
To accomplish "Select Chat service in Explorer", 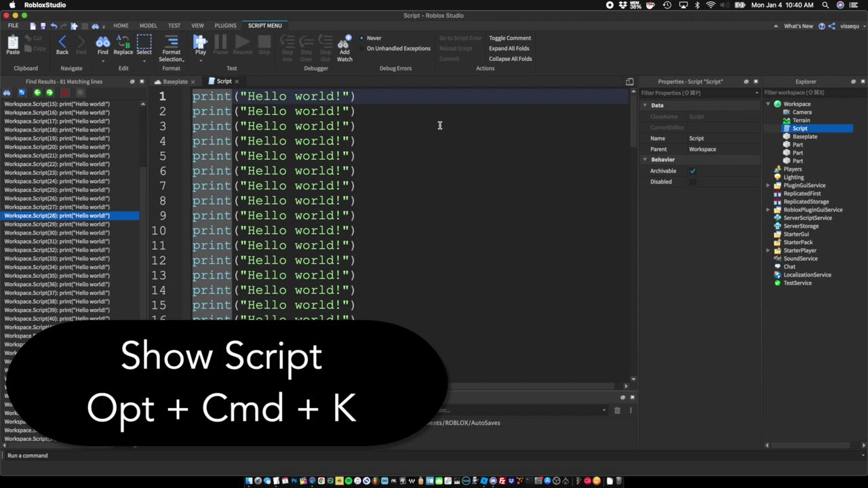I will tap(789, 266).
